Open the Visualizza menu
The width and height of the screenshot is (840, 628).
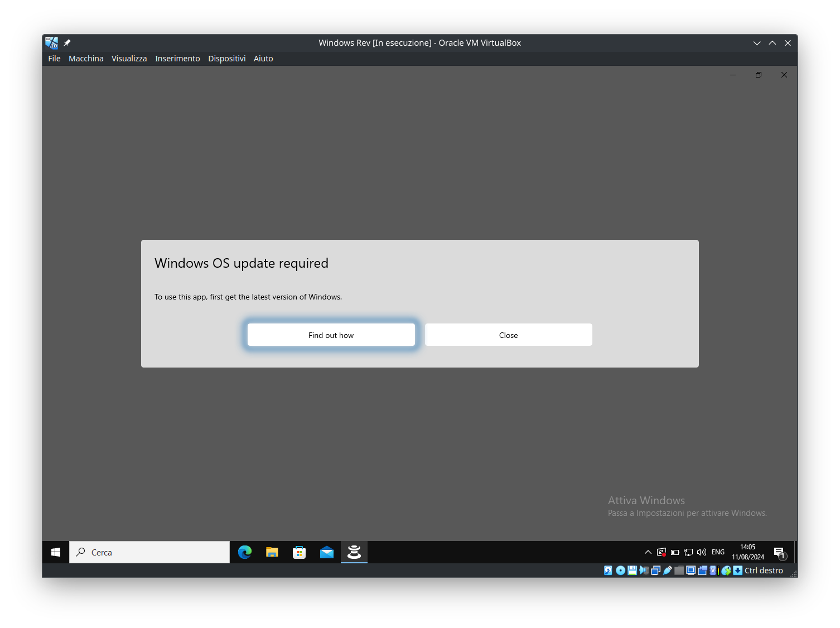pyautogui.click(x=129, y=59)
